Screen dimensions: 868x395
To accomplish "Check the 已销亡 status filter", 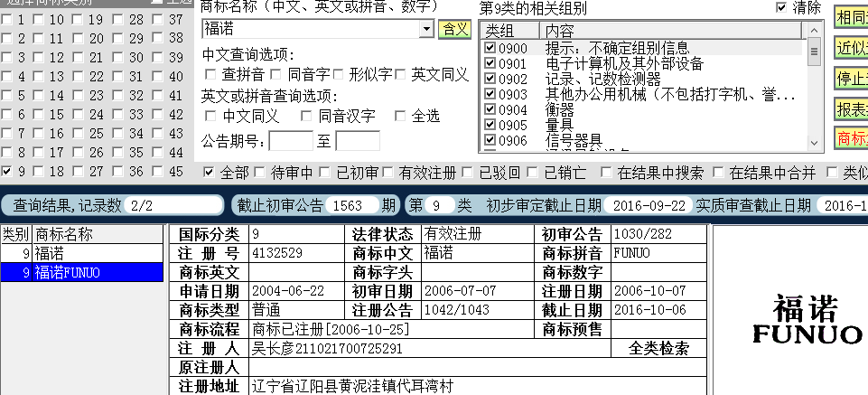I will tap(532, 173).
